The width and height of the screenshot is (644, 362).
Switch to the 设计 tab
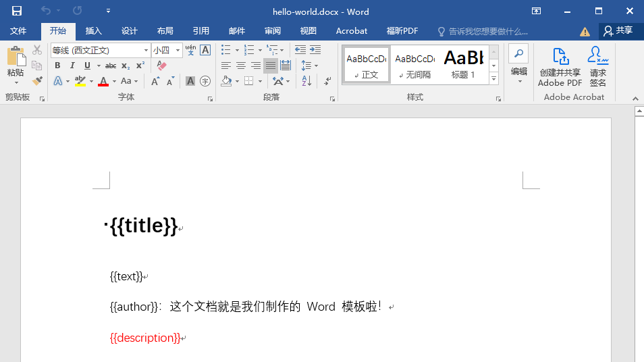(130, 31)
